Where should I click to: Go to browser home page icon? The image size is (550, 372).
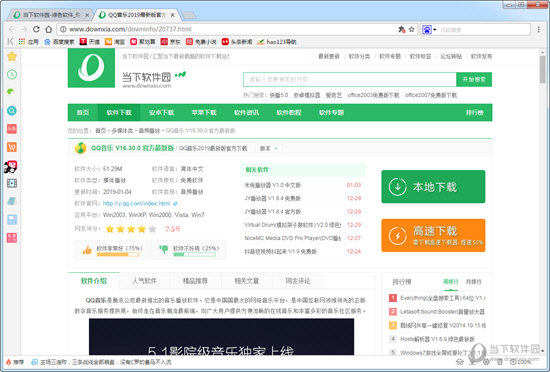click(48, 29)
